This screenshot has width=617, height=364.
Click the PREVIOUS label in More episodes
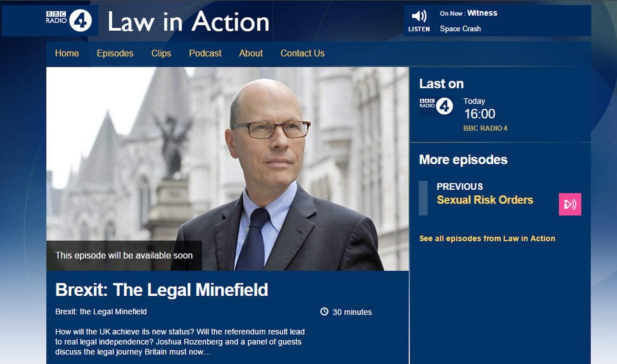[x=460, y=187]
